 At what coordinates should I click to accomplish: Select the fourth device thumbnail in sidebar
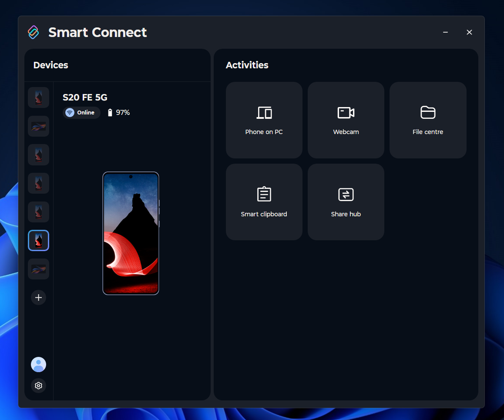click(39, 183)
